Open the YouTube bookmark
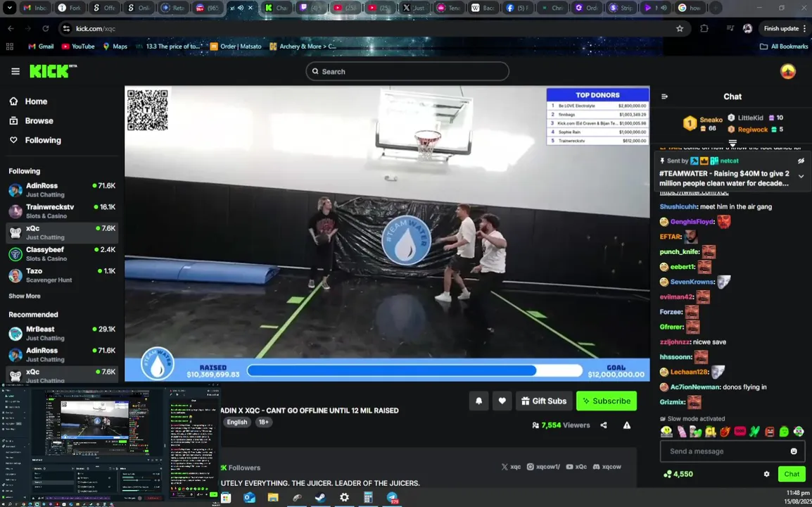Viewport: 812px width, 507px height. coord(77,46)
